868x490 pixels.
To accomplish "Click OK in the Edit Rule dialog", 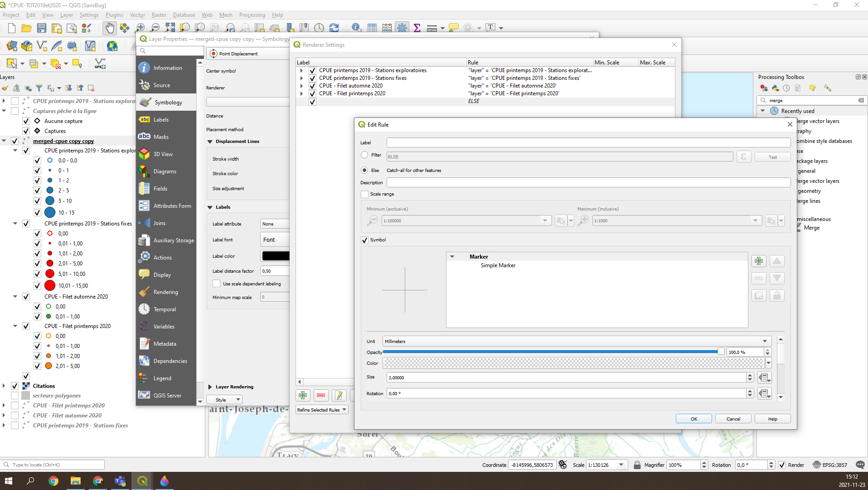I will click(x=693, y=419).
